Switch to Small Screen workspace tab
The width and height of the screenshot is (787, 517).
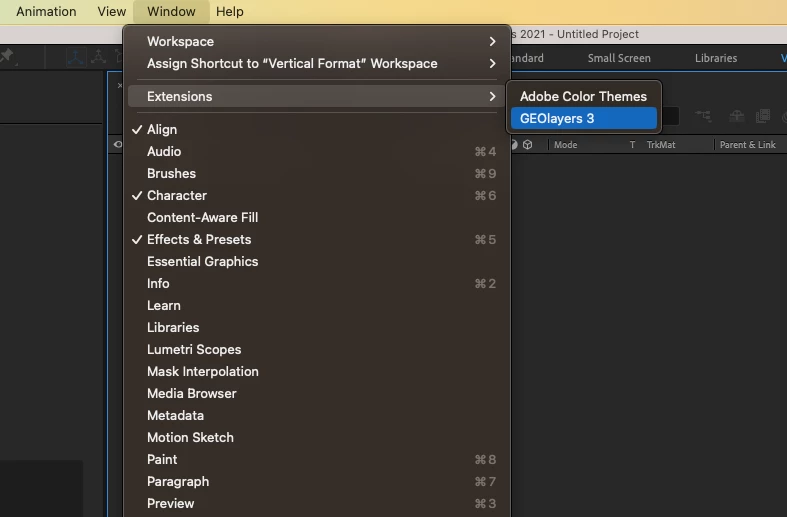click(619, 58)
